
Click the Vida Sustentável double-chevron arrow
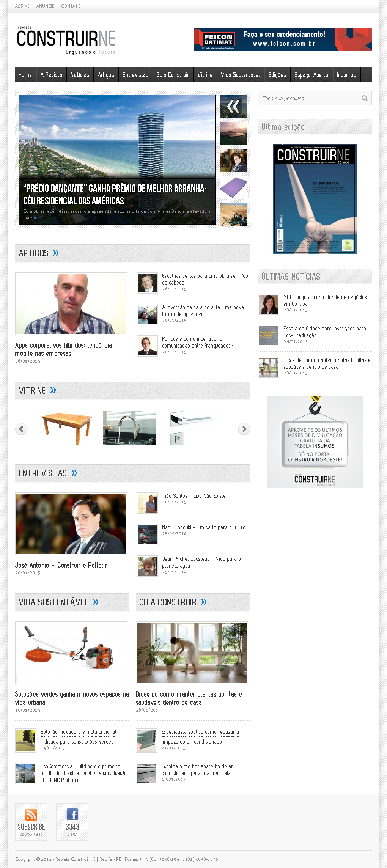96,602
